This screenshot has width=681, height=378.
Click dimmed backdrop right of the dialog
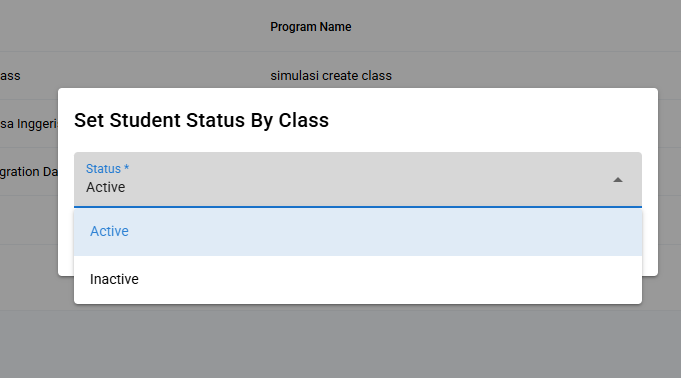coord(669,182)
